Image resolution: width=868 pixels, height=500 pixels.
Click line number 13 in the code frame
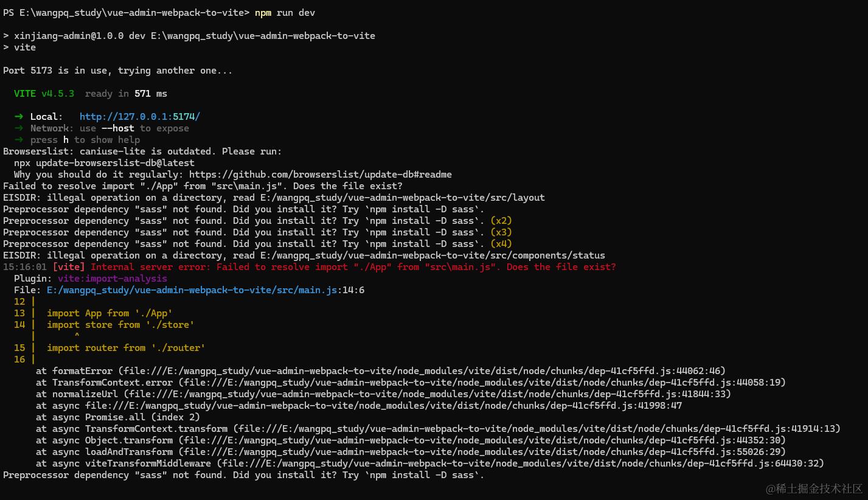point(19,313)
